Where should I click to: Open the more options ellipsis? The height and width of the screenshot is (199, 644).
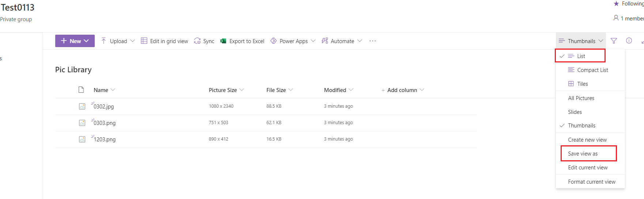click(373, 41)
